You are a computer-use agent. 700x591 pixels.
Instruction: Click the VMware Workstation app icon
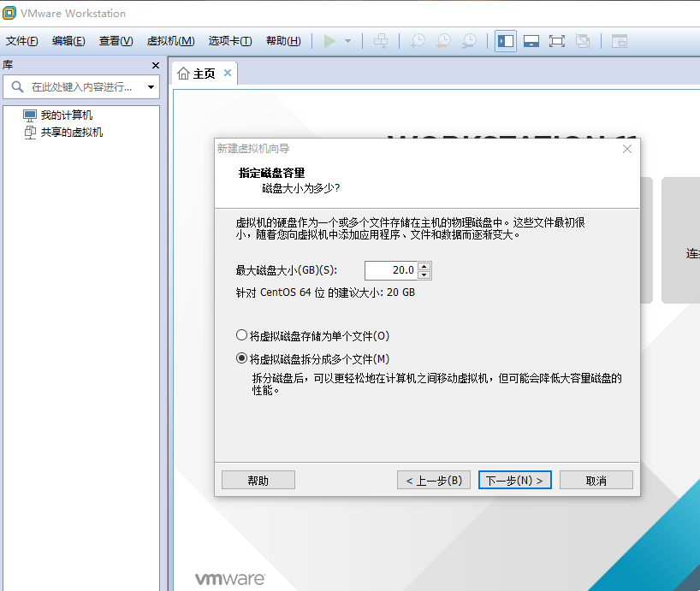click(x=9, y=13)
